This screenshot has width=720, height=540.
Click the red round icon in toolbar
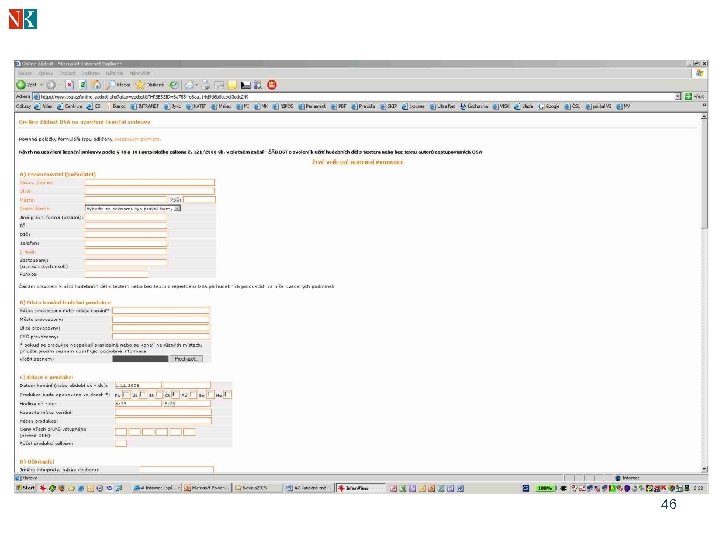click(x=272, y=85)
